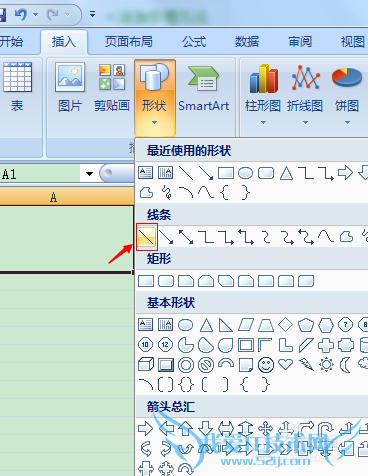The image size is (368, 476).
Task: Select the Isosceles Triangle in 基本形状
Action: (x=206, y=325)
